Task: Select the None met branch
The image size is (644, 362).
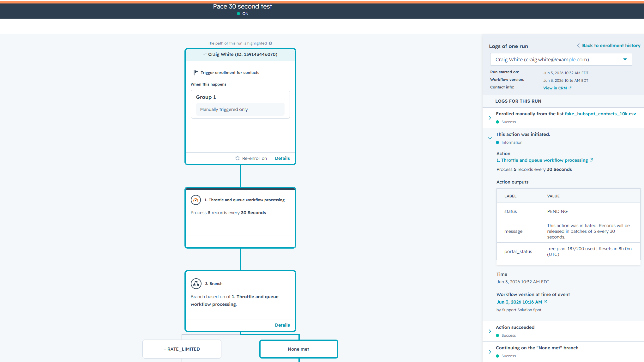Action: click(298, 349)
